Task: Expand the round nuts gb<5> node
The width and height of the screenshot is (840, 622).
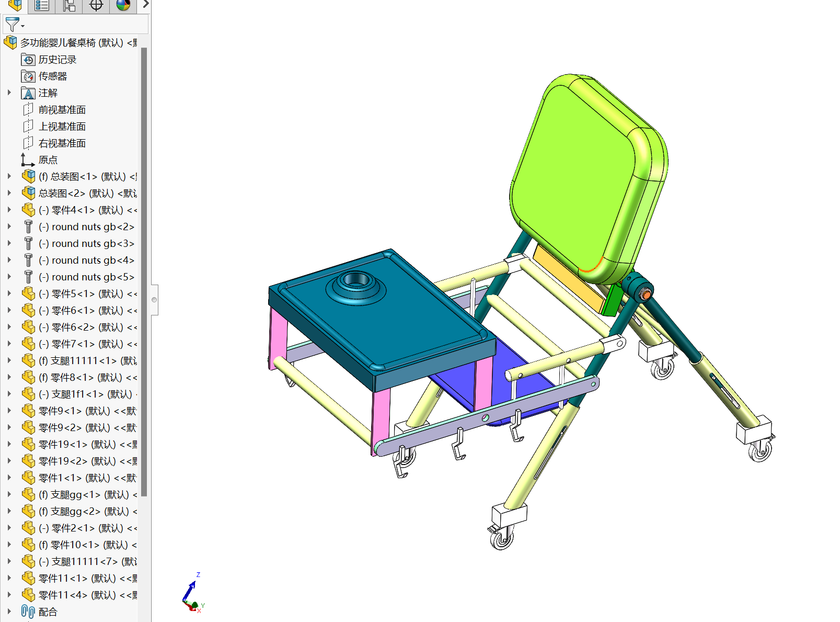Action: click(9, 277)
